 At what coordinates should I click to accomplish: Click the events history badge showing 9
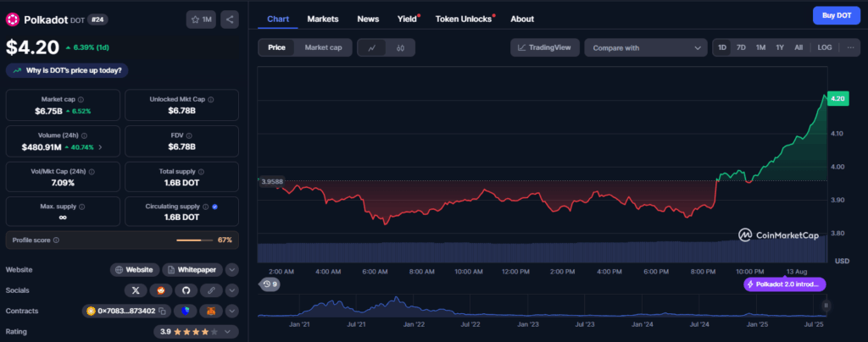[270, 284]
